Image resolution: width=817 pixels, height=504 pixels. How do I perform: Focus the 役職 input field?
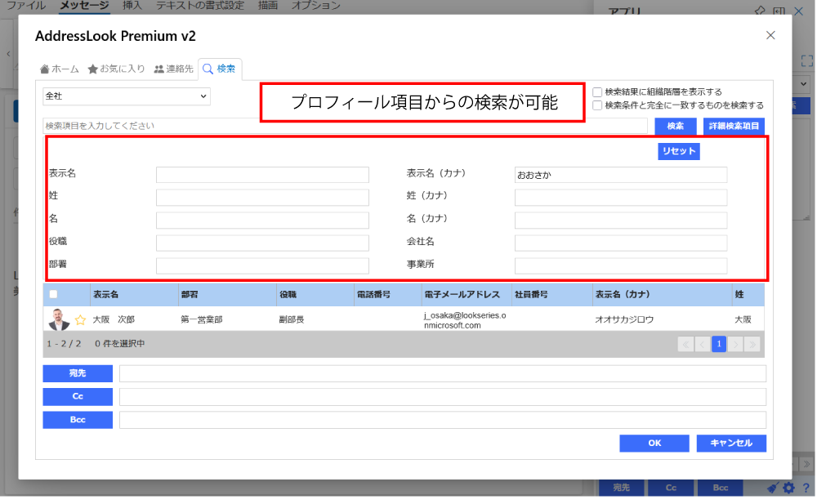262,243
